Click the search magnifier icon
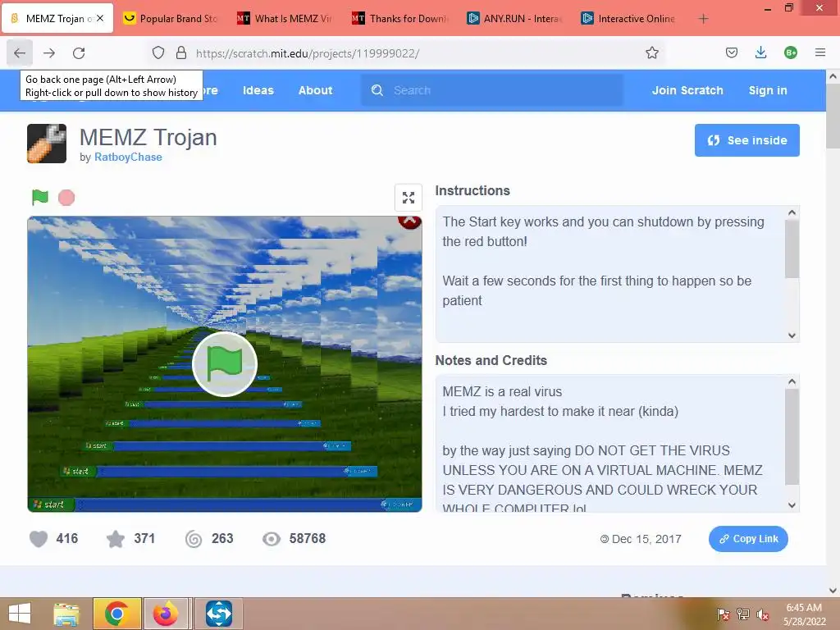This screenshot has width=840, height=630. tap(377, 90)
